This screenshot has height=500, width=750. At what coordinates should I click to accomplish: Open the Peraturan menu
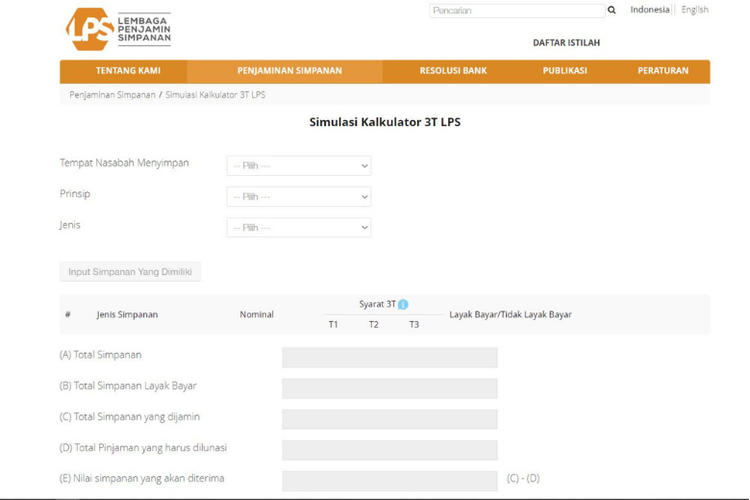pos(662,71)
